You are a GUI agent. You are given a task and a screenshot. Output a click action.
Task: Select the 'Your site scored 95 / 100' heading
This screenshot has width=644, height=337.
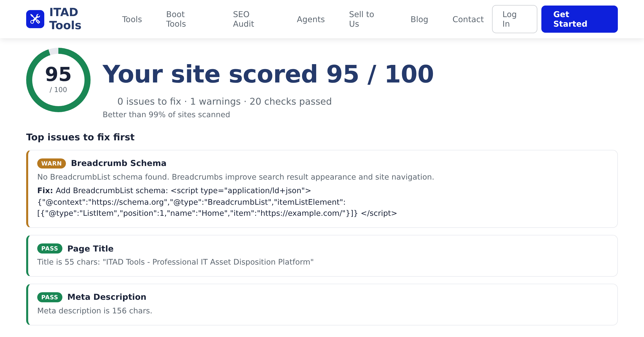(268, 74)
